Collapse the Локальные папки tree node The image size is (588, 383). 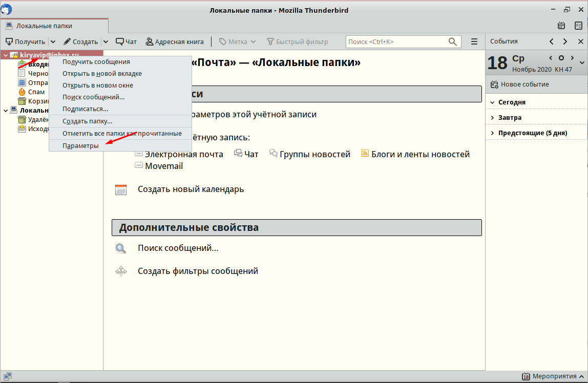click(x=6, y=111)
